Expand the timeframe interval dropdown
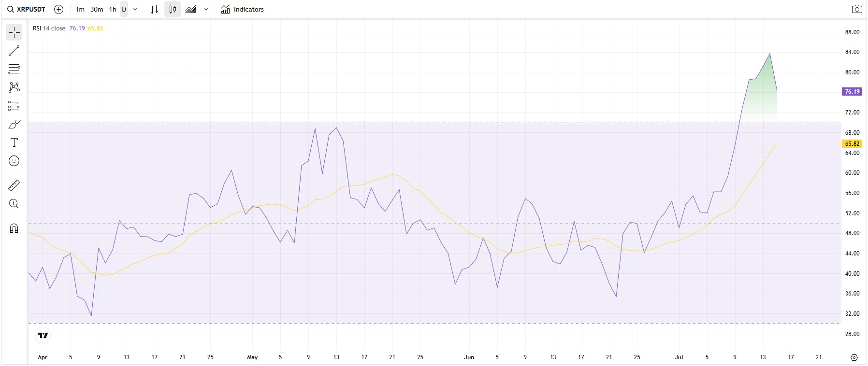Viewport: 868px width, 366px height. point(135,9)
